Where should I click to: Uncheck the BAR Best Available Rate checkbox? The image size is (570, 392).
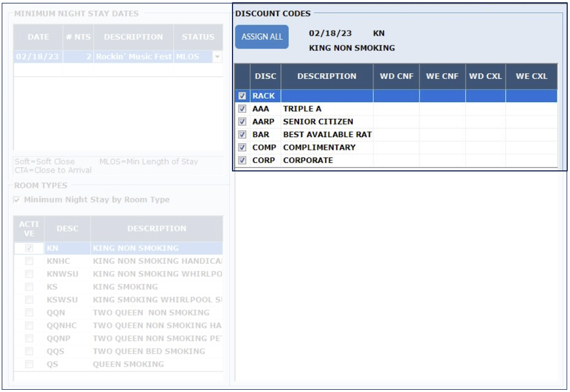pyautogui.click(x=242, y=135)
